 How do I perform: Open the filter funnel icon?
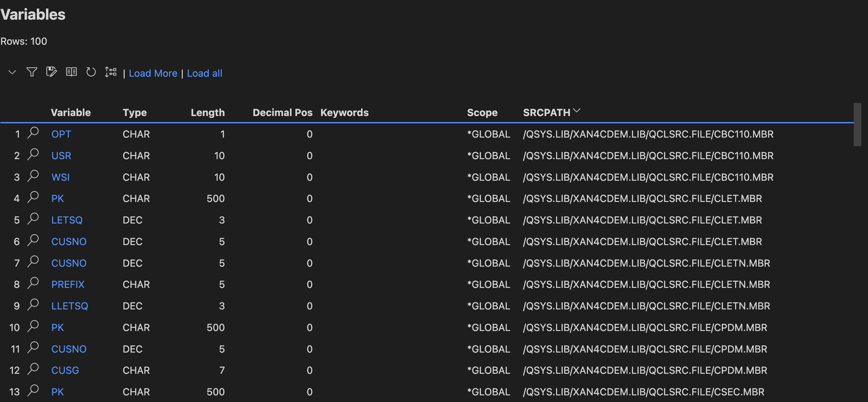click(32, 72)
